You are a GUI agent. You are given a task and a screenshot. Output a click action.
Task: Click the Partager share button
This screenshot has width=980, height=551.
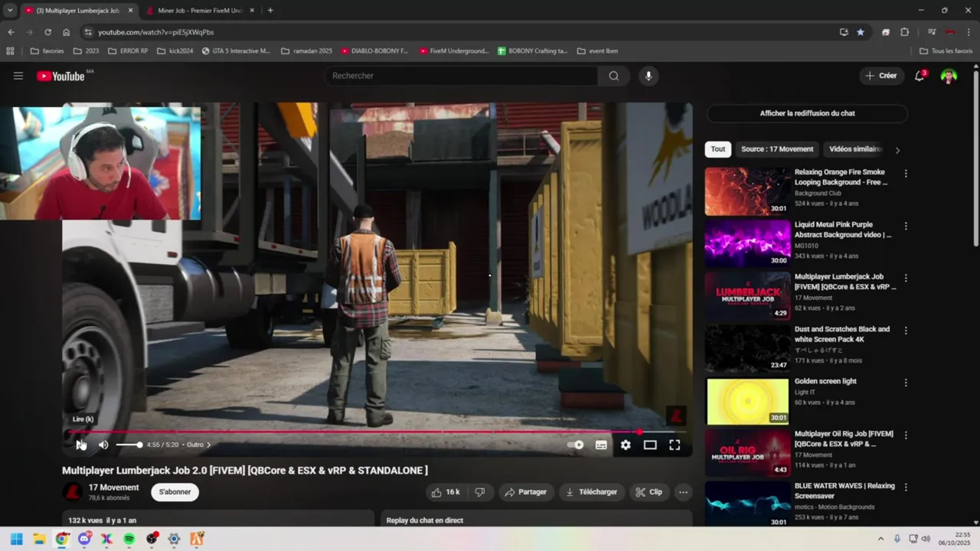525,492
